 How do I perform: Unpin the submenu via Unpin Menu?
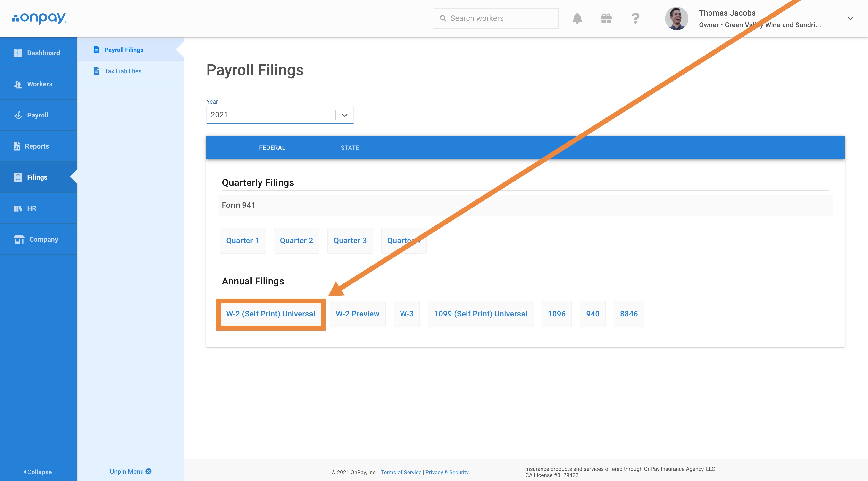130,471
